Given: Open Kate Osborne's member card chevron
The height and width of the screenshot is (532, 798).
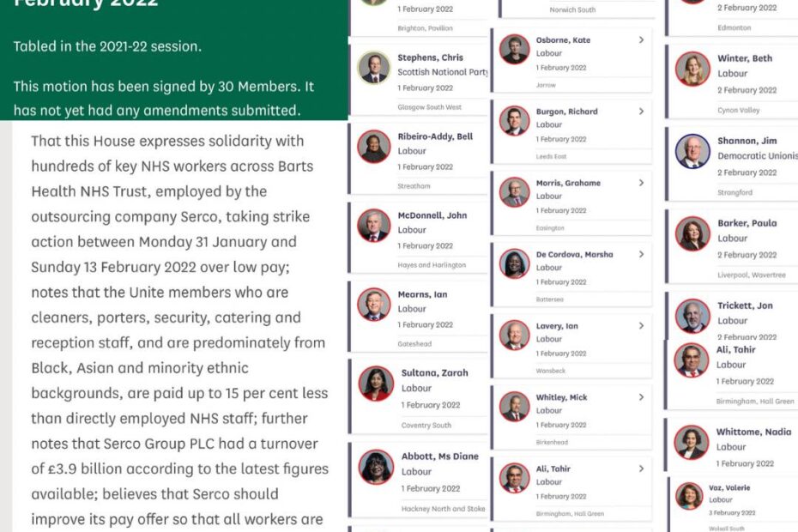Looking at the screenshot, I should click(641, 39).
